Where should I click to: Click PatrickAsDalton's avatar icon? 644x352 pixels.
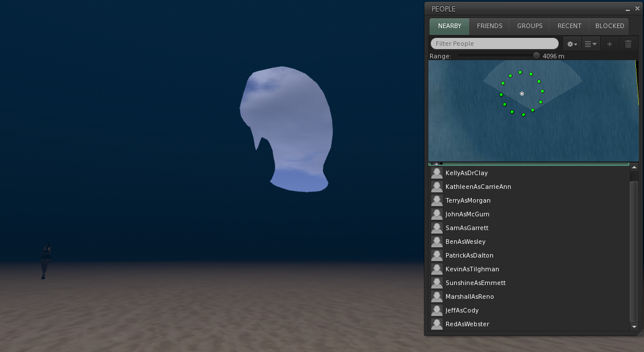436,255
